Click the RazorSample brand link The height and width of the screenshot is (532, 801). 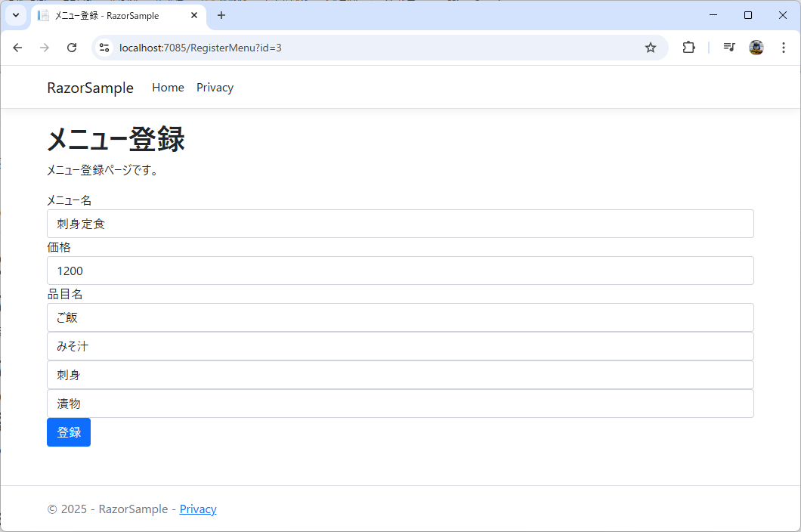tap(90, 88)
